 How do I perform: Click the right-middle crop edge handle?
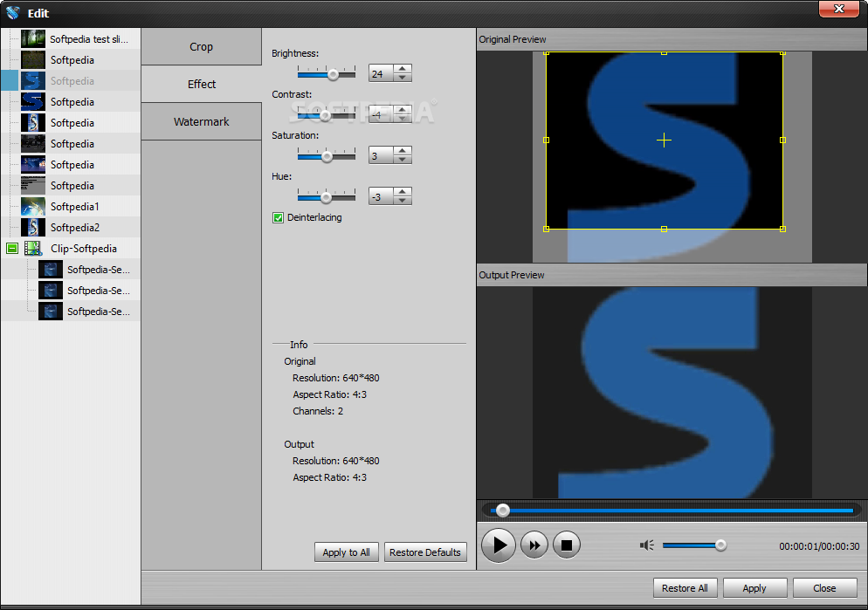(x=782, y=141)
